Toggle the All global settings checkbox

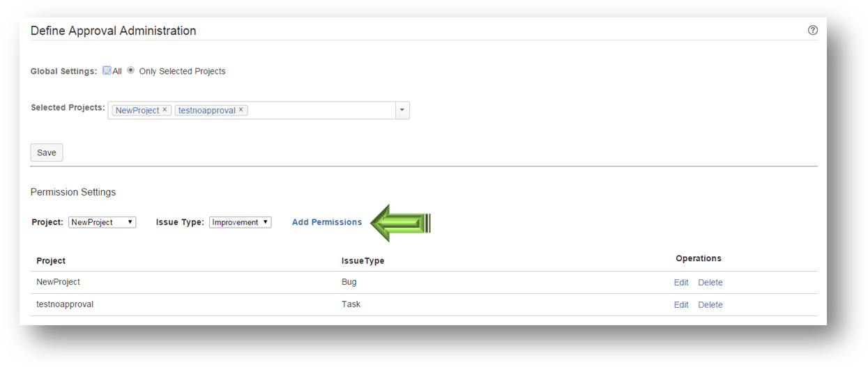[107, 70]
